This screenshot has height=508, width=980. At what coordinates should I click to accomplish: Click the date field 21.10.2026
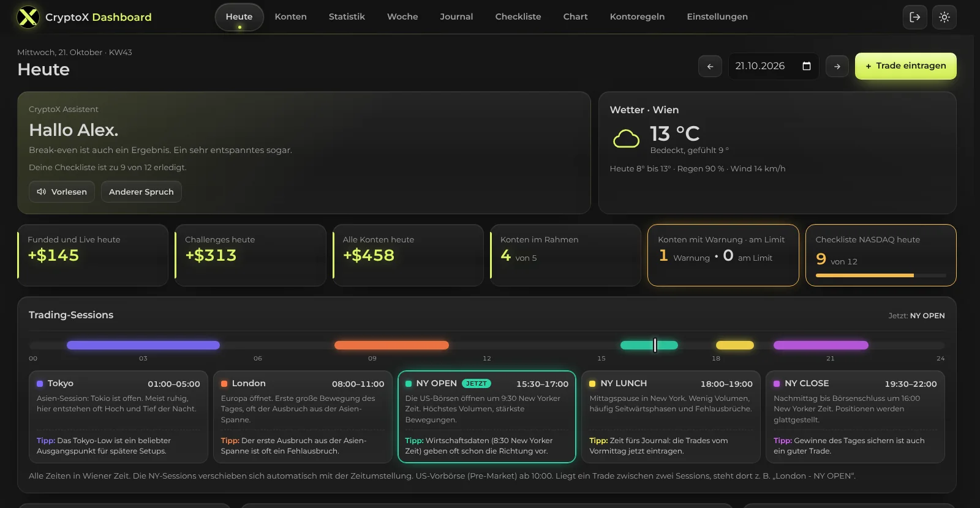(x=773, y=66)
